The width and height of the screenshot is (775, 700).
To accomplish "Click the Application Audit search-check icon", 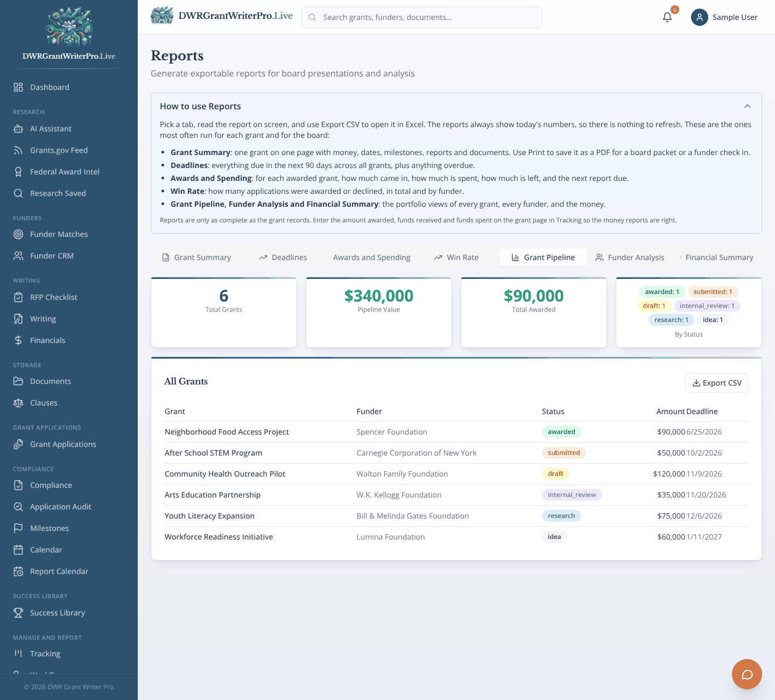I will pyautogui.click(x=18, y=507).
